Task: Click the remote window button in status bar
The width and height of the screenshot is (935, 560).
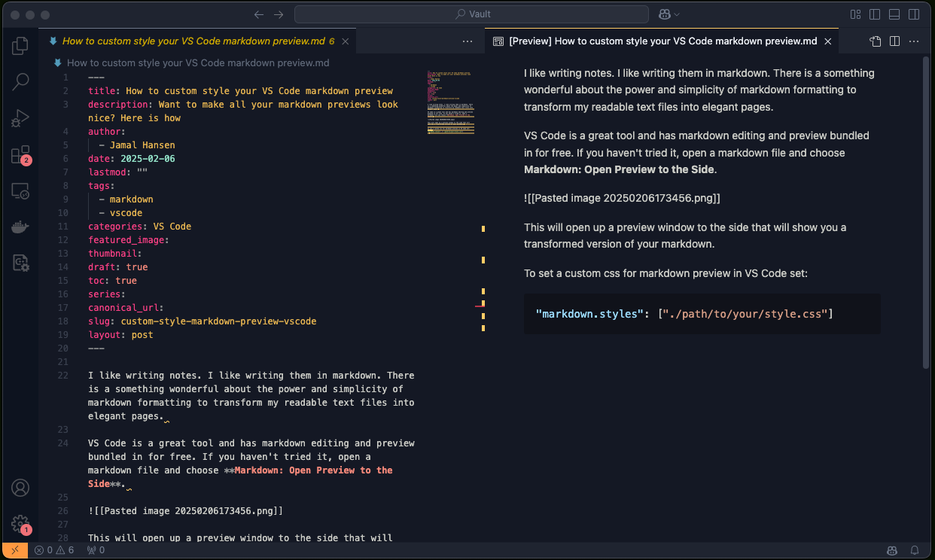Action: [14, 550]
